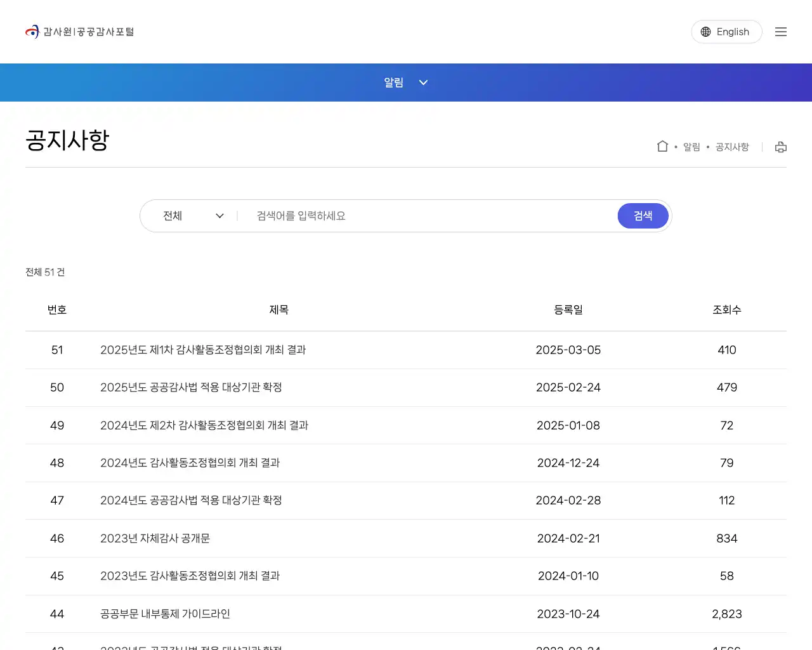
Task: Open the hamburger menu icon
Action: [781, 31]
